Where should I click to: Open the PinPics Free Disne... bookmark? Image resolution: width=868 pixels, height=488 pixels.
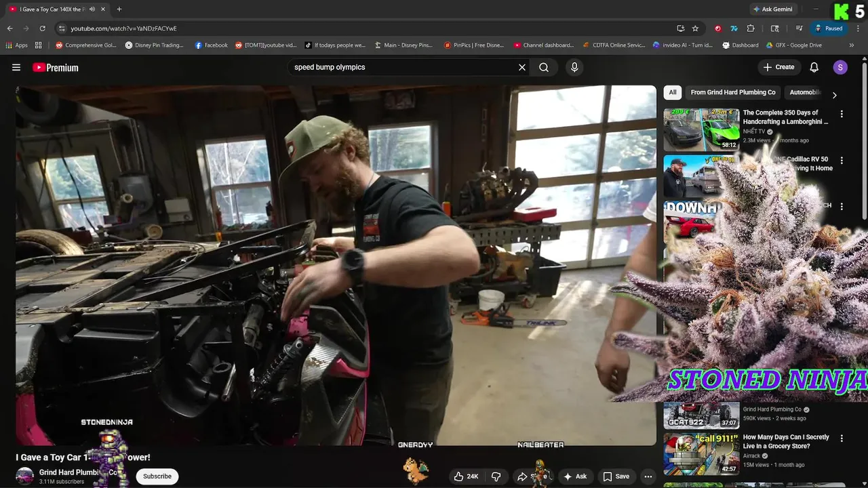point(474,45)
